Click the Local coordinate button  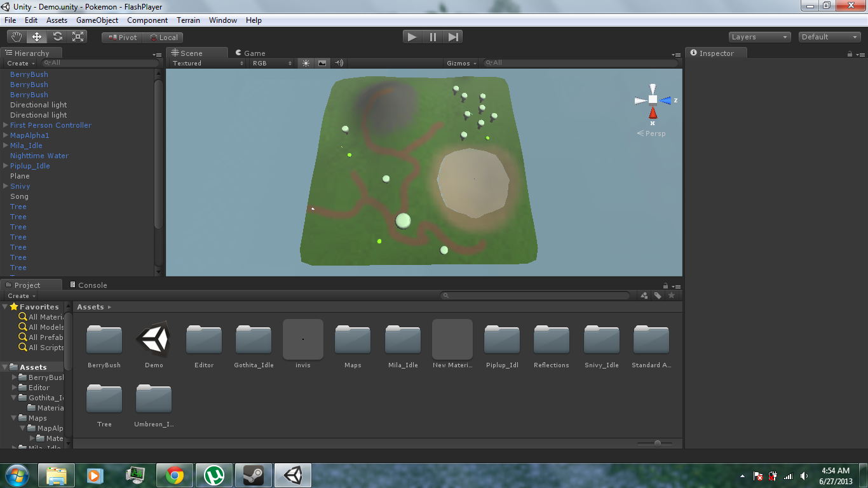[163, 37]
